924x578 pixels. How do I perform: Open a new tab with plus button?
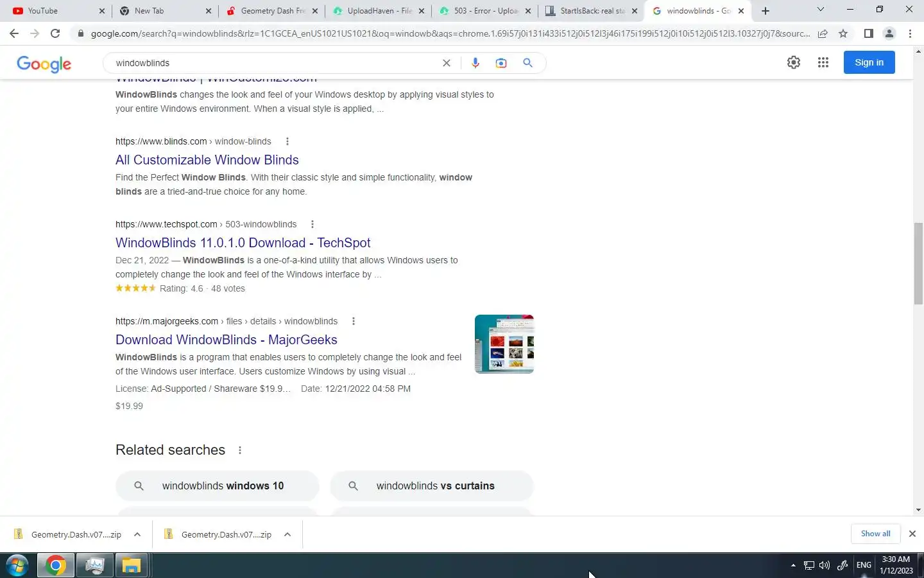pos(766,11)
